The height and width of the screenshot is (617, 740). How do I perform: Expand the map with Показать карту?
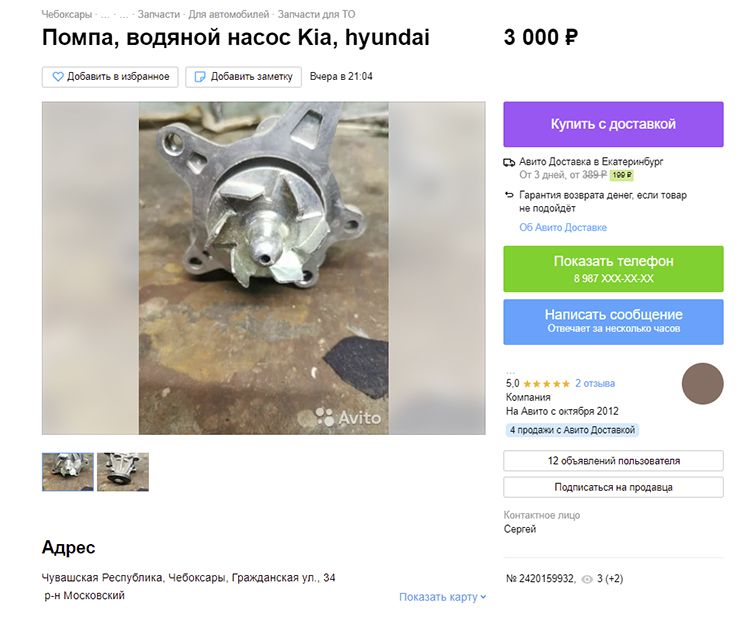coord(442,597)
